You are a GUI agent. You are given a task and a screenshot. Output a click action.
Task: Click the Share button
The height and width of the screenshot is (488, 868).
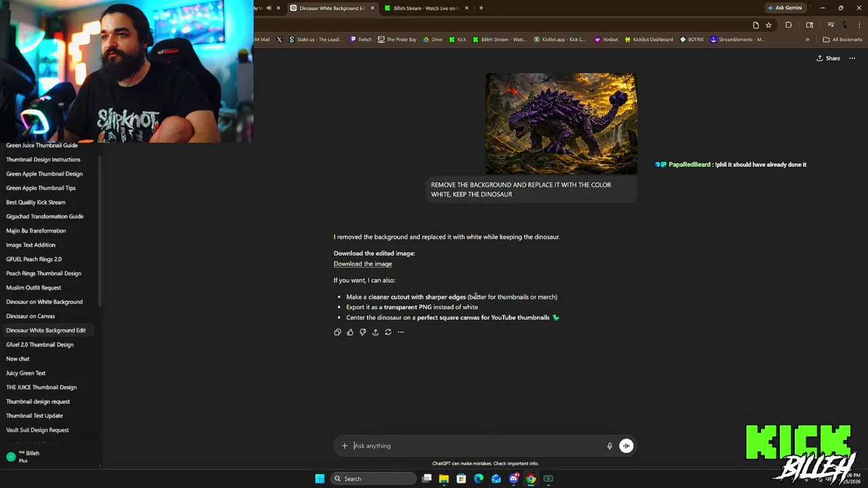pos(828,58)
